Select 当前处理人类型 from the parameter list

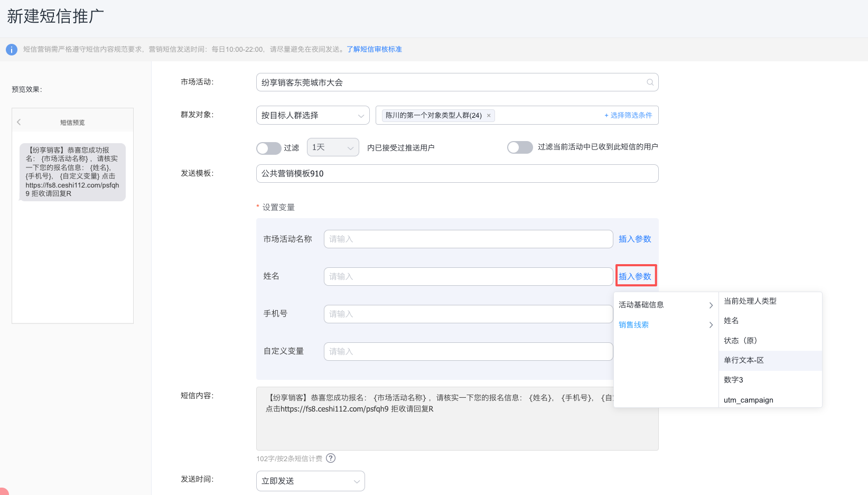750,301
